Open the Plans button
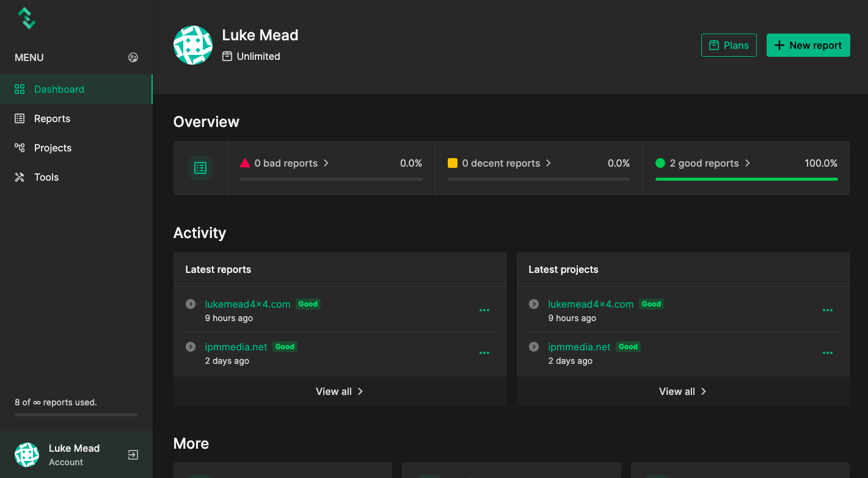This screenshot has height=478, width=868. (729, 45)
